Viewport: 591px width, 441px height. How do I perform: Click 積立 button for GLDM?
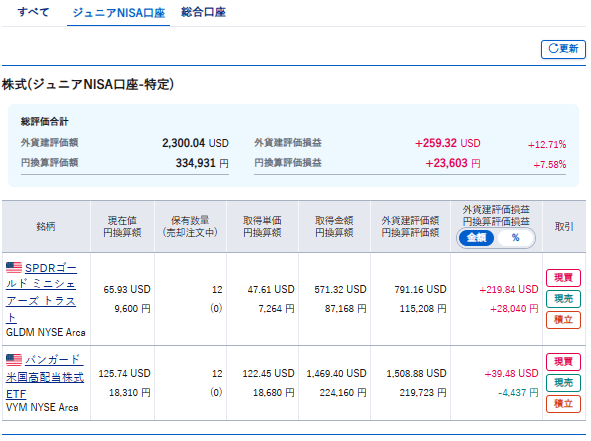(563, 320)
